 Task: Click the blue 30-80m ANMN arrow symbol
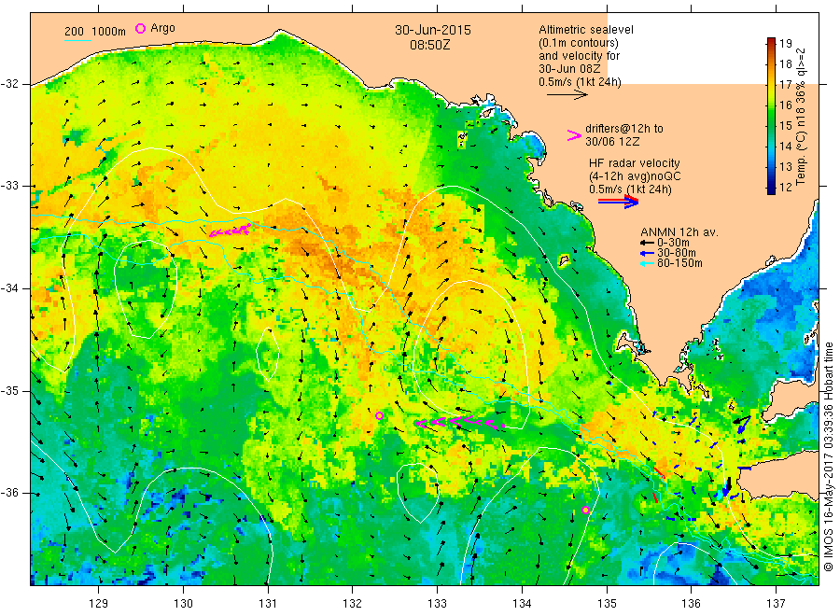tap(647, 253)
